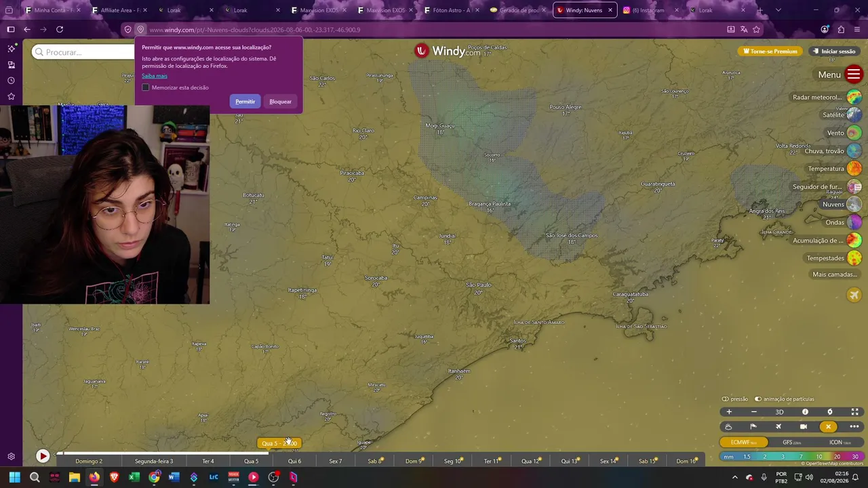Jump to Qui 6 on the timeline
The height and width of the screenshot is (488, 868).
294,462
